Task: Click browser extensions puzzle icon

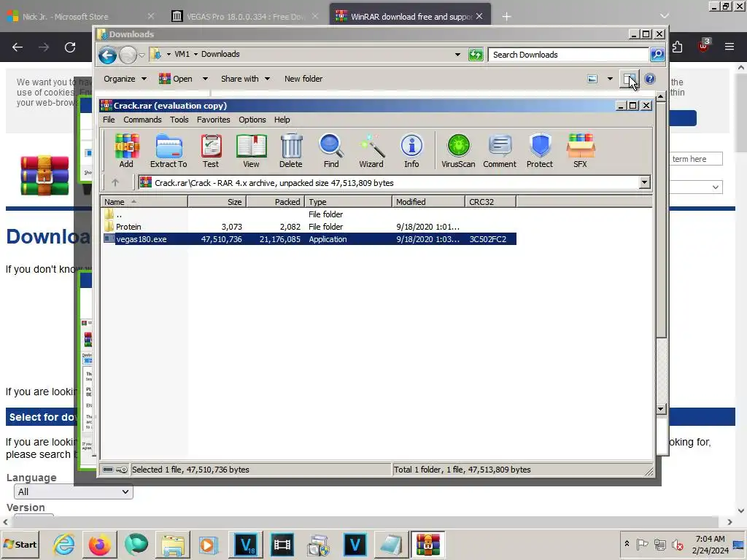Action: (x=677, y=47)
